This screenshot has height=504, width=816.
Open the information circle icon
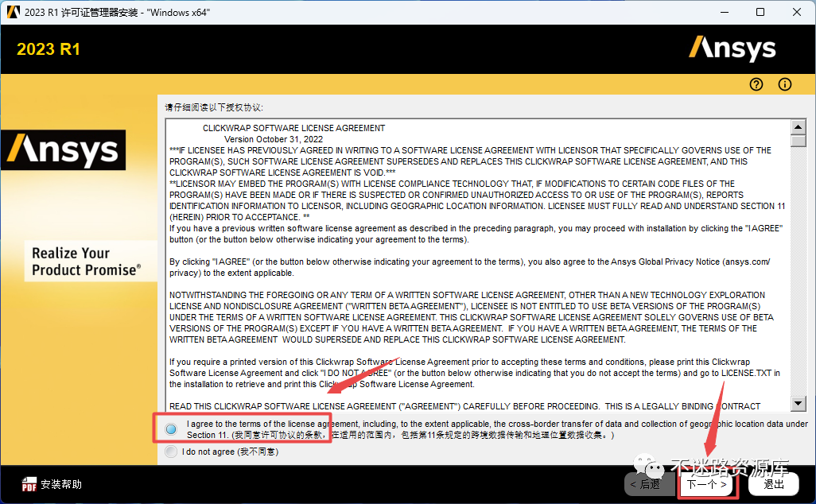[785, 84]
